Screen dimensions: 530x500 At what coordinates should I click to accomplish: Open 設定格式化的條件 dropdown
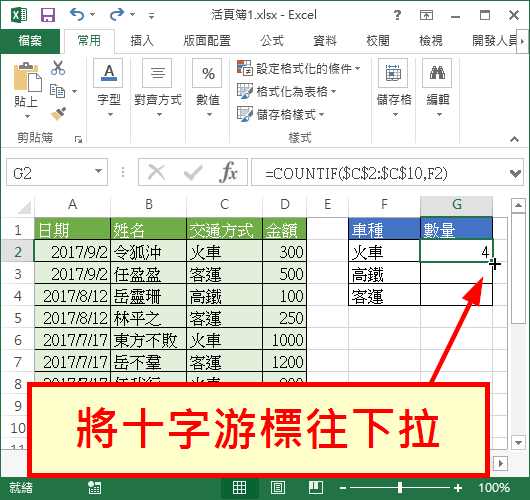pyautogui.click(x=299, y=68)
